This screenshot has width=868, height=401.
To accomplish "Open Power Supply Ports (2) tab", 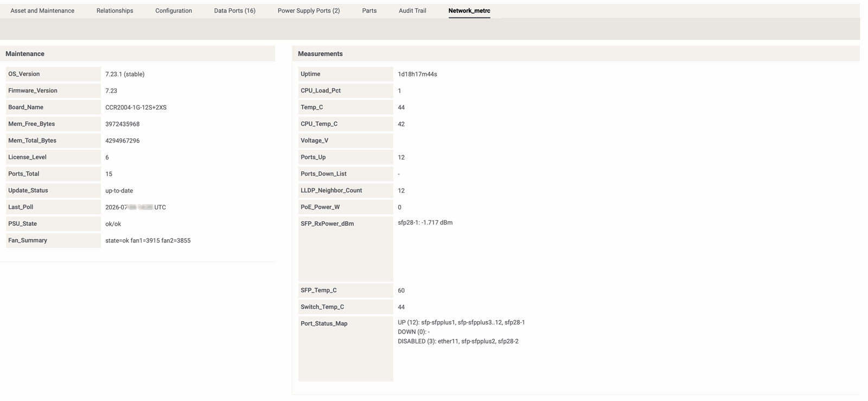I will pos(309,10).
